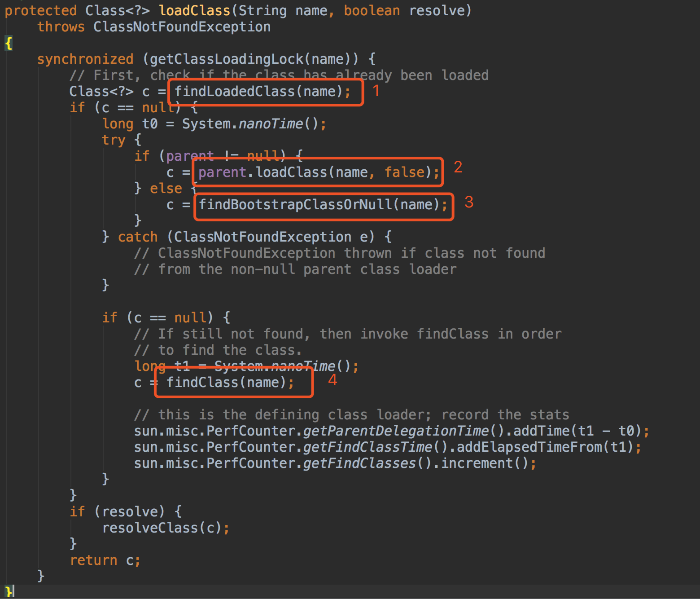Click the 'if (parent != null)' condition
This screenshot has width=700, height=599.
click(x=210, y=156)
